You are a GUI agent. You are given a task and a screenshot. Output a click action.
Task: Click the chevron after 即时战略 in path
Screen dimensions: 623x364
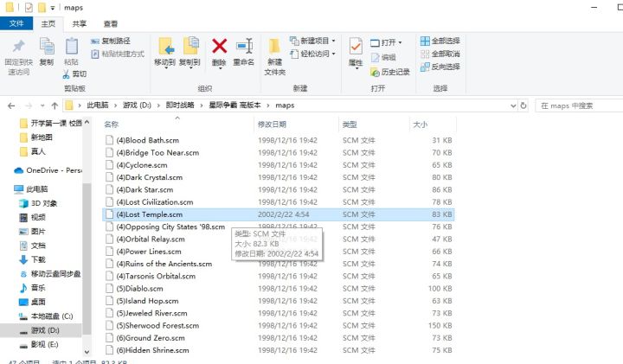pos(202,105)
